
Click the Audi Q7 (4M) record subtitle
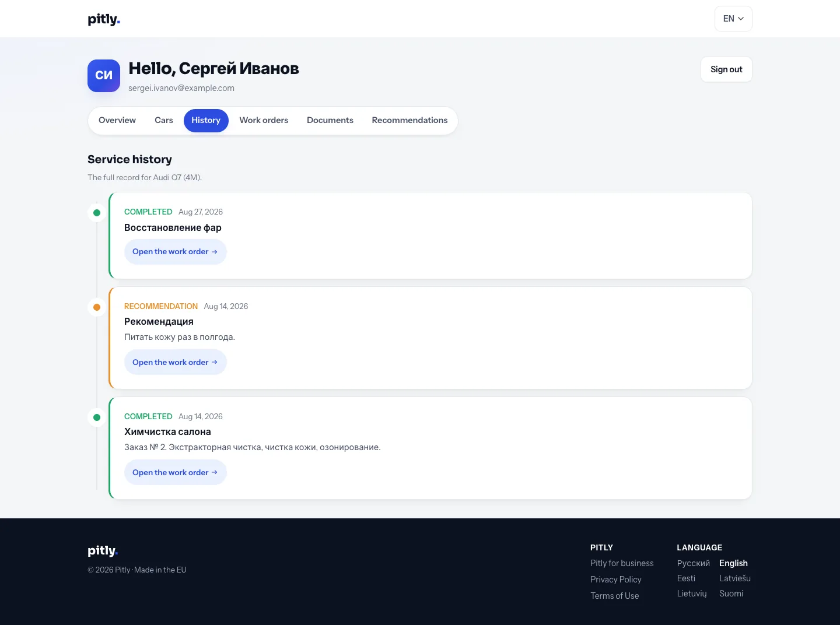pos(145,177)
